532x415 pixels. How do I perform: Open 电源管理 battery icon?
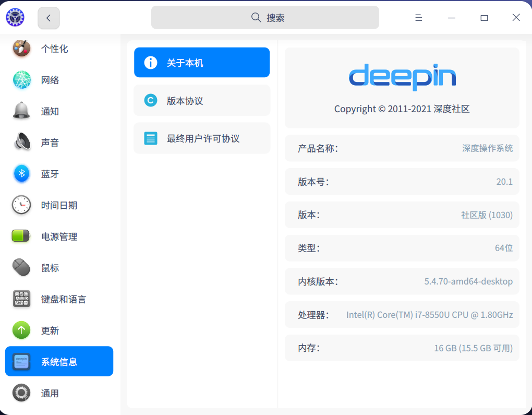click(x=21, y=236)
